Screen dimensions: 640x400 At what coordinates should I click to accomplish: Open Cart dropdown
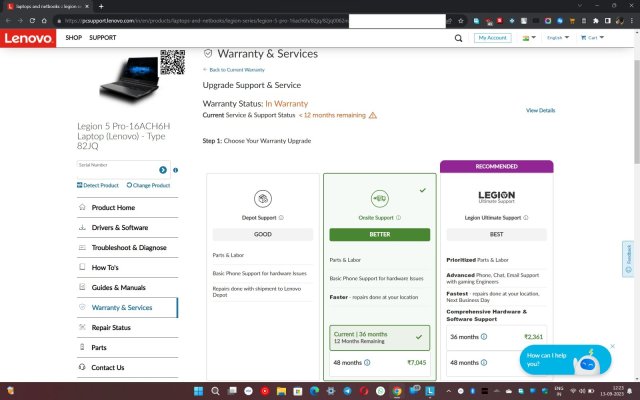(x=592, y=38)
